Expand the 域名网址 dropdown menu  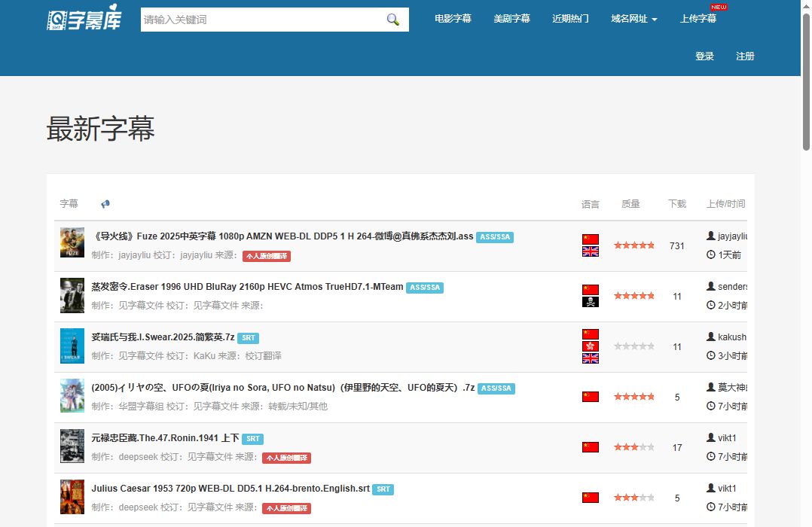coord(634,19)
